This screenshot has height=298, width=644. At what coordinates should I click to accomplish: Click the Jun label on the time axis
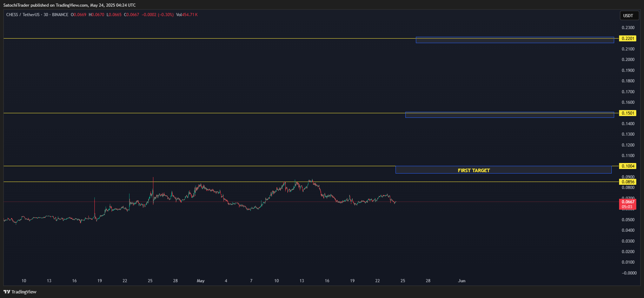coord(462,281)
